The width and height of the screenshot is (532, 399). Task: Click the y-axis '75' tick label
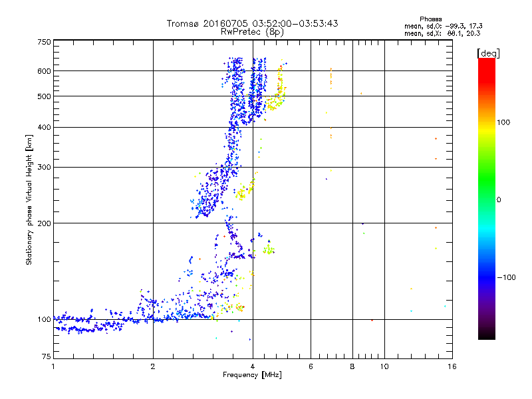[47, 356]
